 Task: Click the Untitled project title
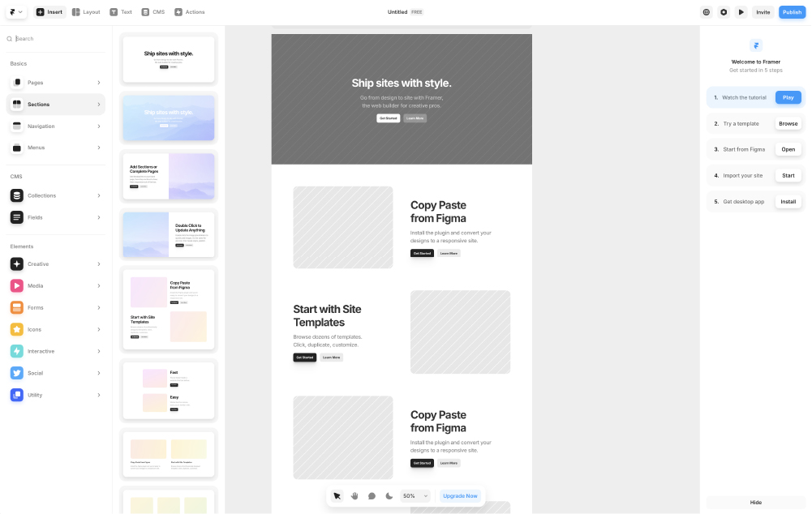click(x=397, y=12)
